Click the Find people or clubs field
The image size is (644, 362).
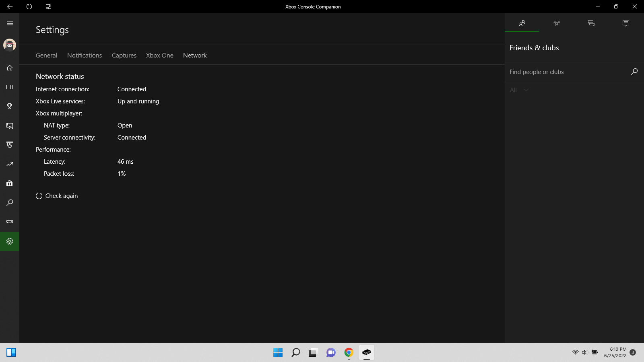(x=568, y=72)
